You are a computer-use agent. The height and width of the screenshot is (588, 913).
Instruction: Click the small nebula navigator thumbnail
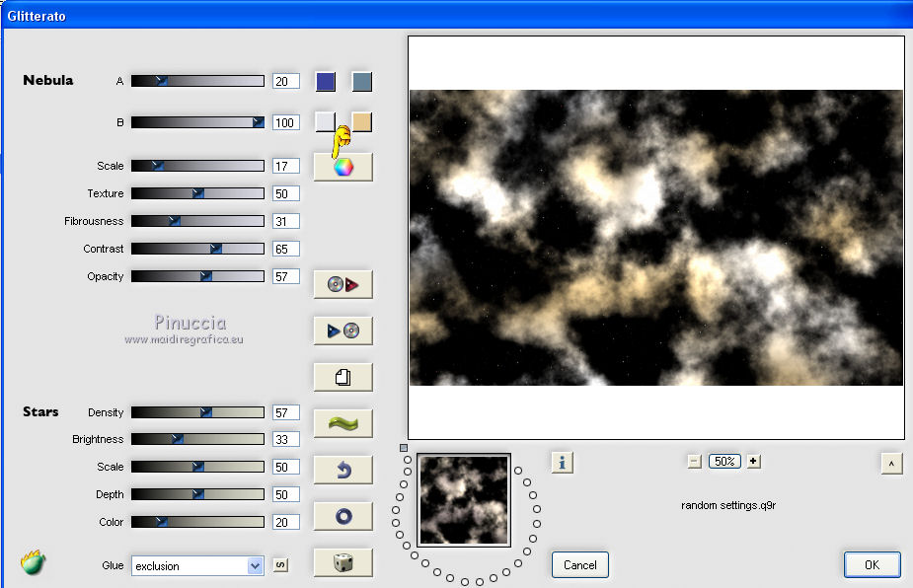coord(464,500)
